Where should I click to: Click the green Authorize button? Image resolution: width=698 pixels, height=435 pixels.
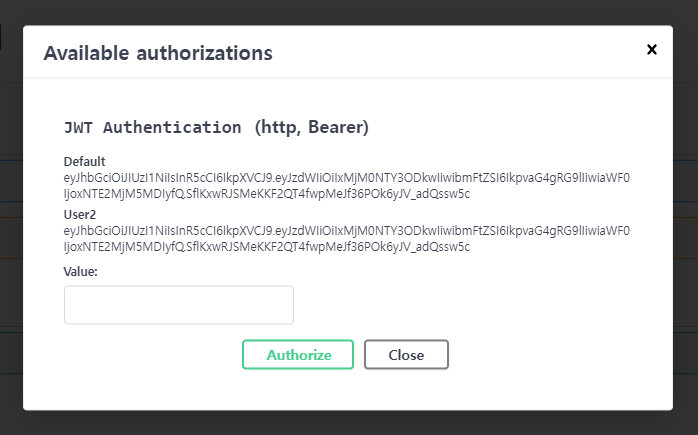(x=298, y=355)
